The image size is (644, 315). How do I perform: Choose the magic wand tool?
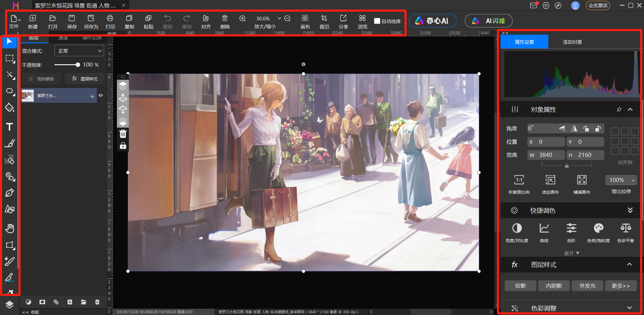(x=10, y=75)
